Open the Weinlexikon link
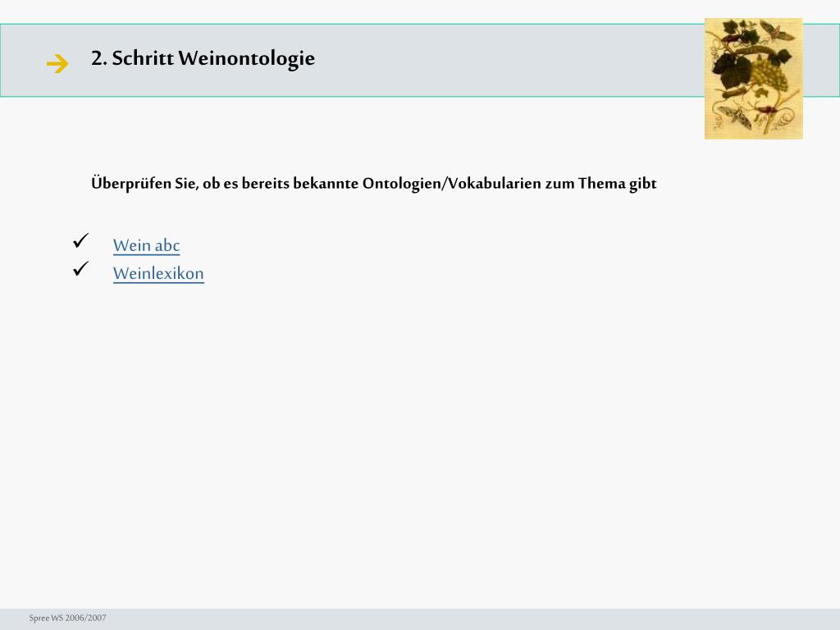This screenshot has width=840, height=630. tap(158, 274)
